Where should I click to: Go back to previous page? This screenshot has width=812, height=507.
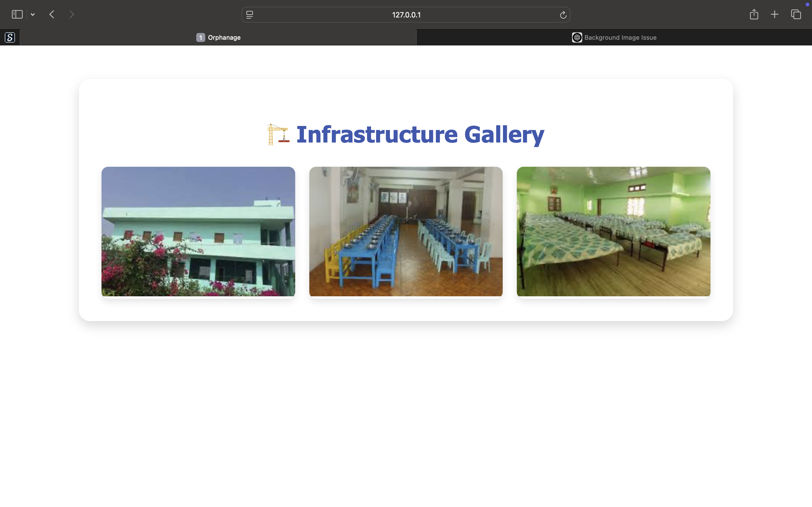pyautogui.click(x=52, y=14)
